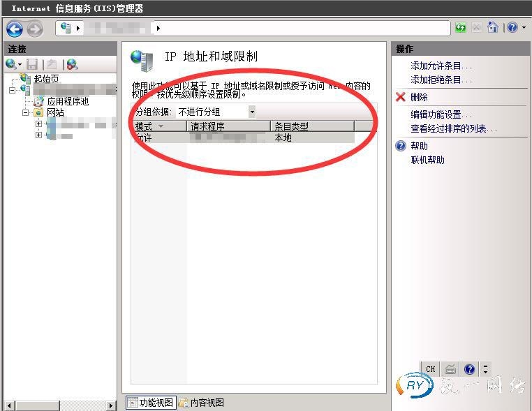Viewport: 532px width, 411px height.
Task: Switch to 功能视图 tab
Action: [150, 403]
